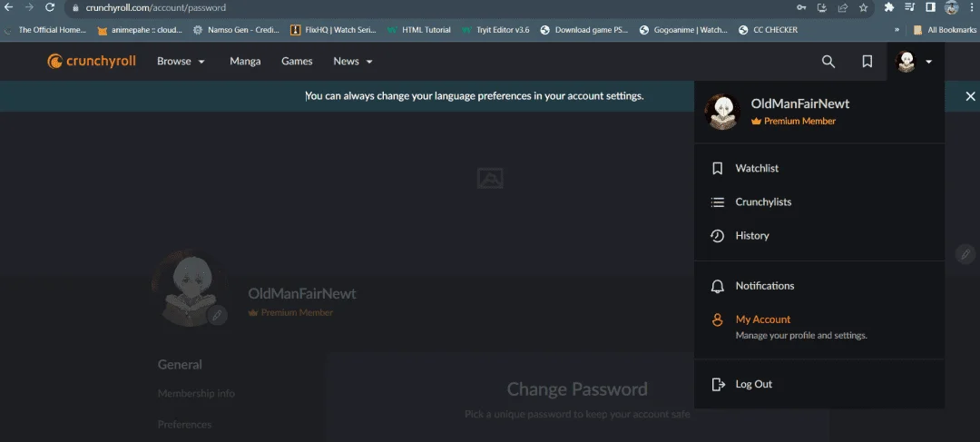Click the header user avatar thumbnail
Image resolution: width=980 pixels, height=442 pixels.
[x=906, y=62]
